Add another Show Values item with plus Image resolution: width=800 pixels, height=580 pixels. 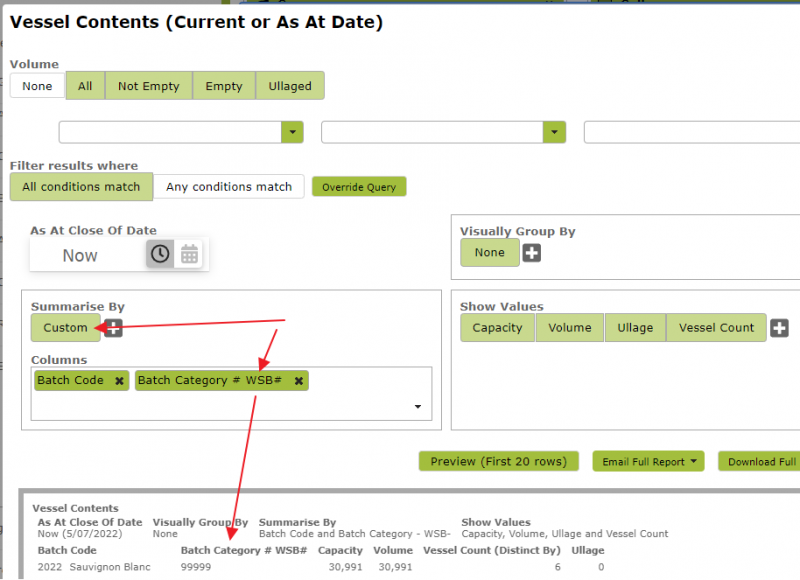pos(780,328)
